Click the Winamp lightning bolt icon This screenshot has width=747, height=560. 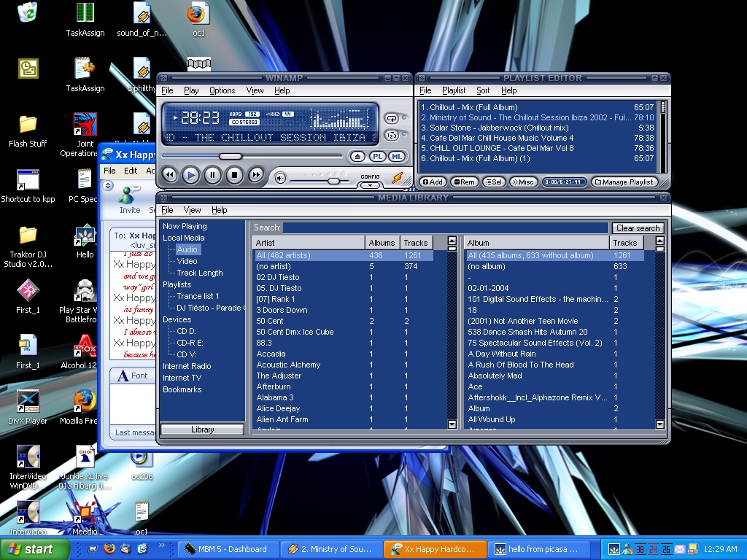pos(398,178)
